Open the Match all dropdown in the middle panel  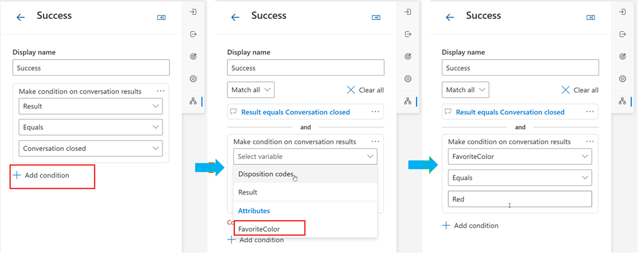(250, 90)
